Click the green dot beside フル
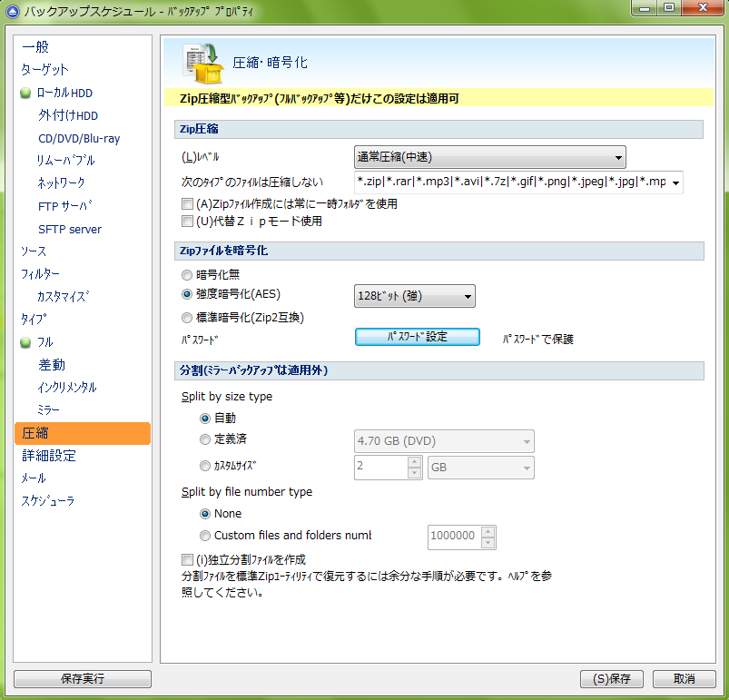 (x=25, y=342)
